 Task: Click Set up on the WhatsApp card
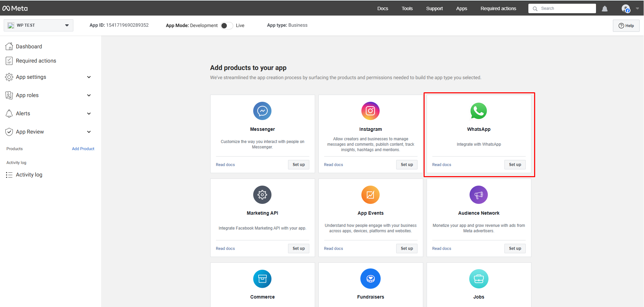[515, 165]
